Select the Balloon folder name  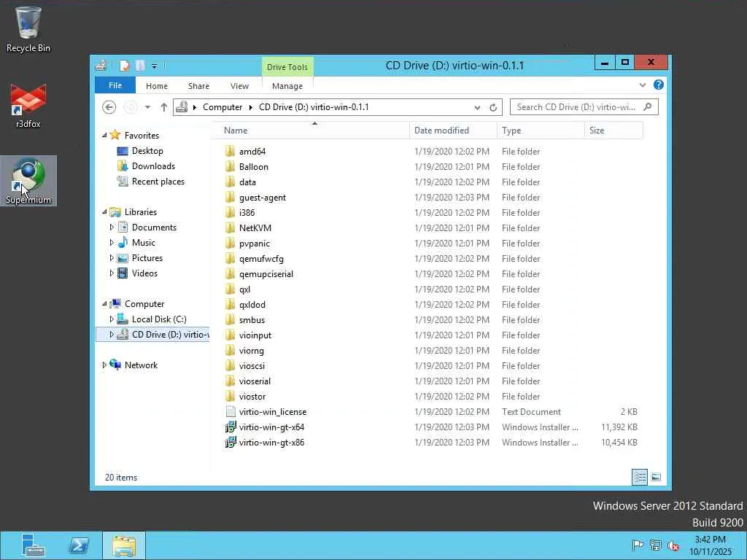coord(254,167)
